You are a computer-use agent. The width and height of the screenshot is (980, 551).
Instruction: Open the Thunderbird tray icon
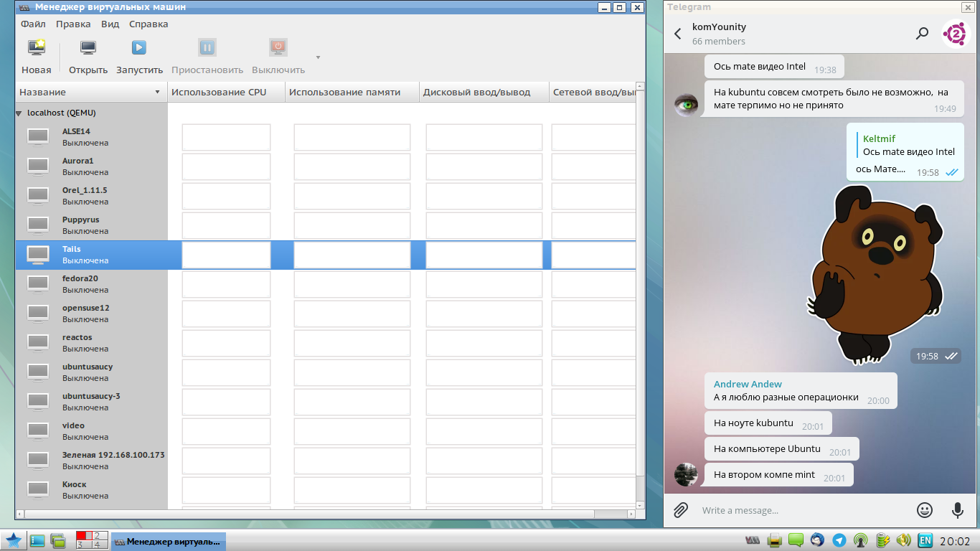pyautogui.click(x=817, y=540)
